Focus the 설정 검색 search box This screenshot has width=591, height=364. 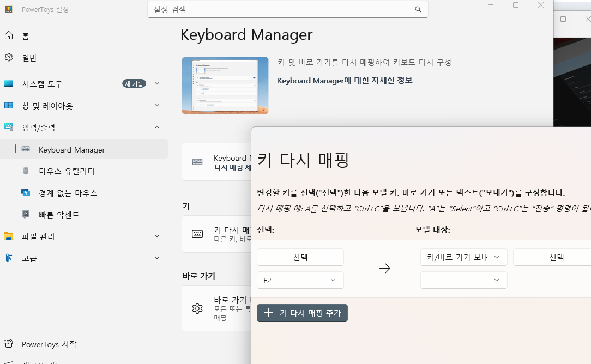pos(287,9)
